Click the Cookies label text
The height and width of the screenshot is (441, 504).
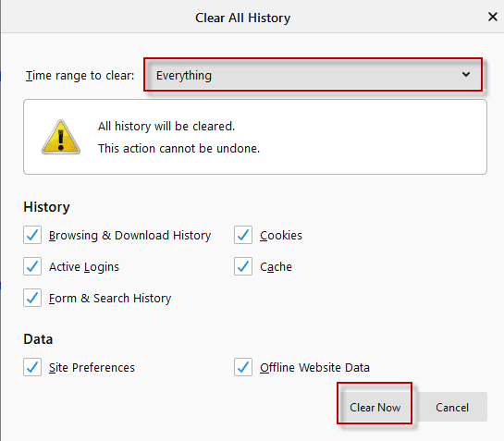click(x=281, y=235)
